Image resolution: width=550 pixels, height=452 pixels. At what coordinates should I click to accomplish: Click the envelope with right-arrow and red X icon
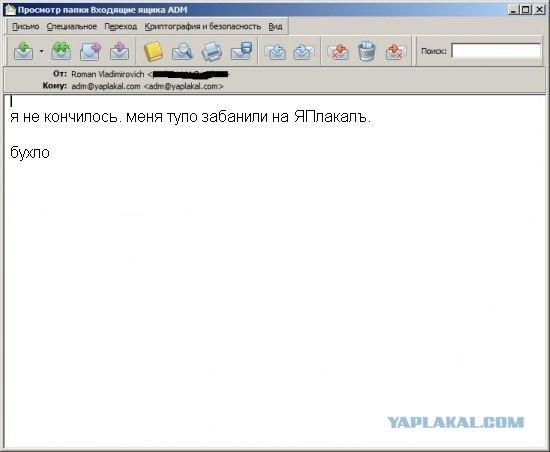(396, 52)
